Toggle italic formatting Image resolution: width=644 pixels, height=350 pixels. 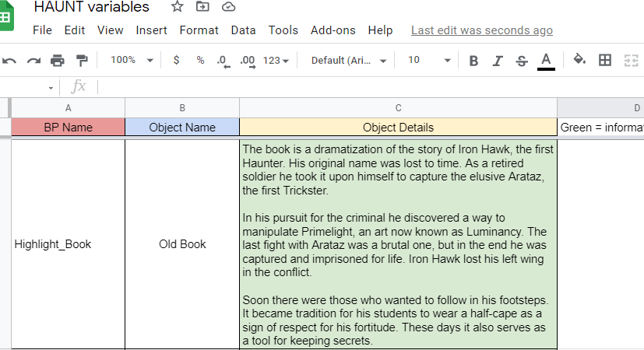498,61
